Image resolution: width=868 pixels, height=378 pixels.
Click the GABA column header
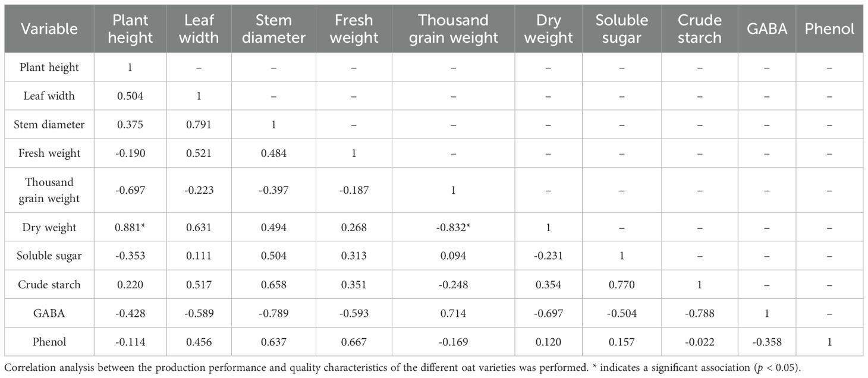(x=767, y=29)
